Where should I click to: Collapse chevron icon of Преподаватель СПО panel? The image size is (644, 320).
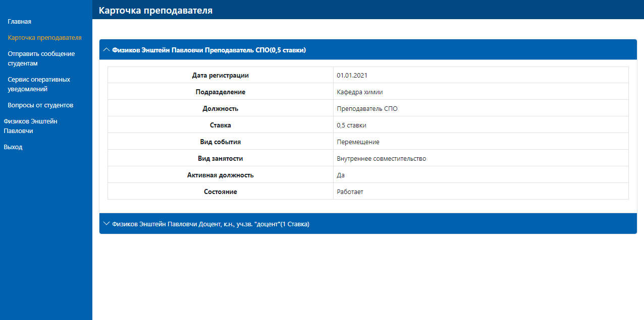pyautogui.click(x=106, y=50)
